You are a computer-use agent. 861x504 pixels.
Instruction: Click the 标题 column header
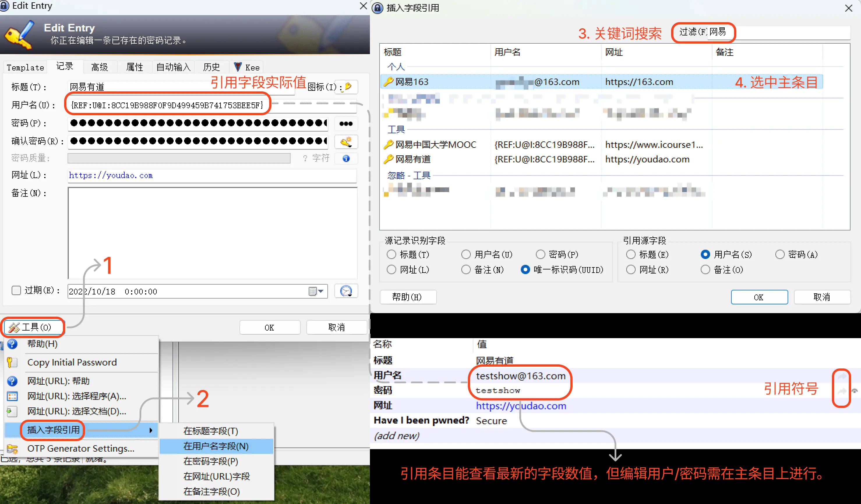tap(435, 52)
